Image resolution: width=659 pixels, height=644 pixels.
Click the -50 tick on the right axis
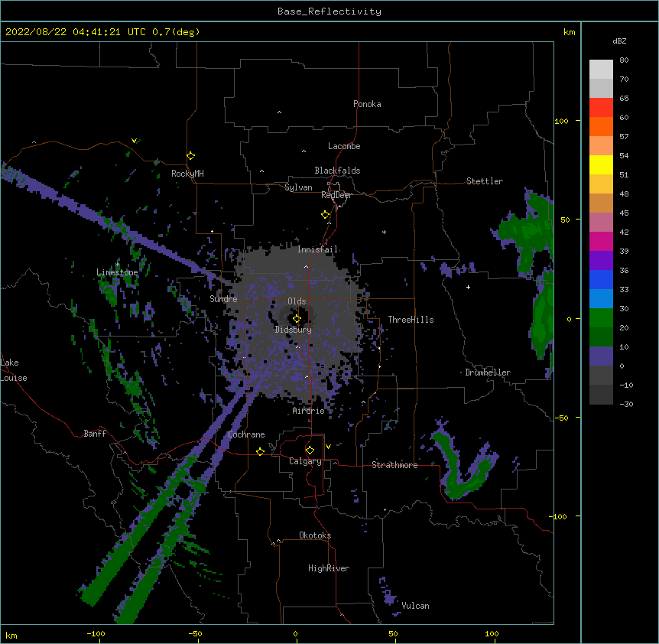[x=561, y=418]
